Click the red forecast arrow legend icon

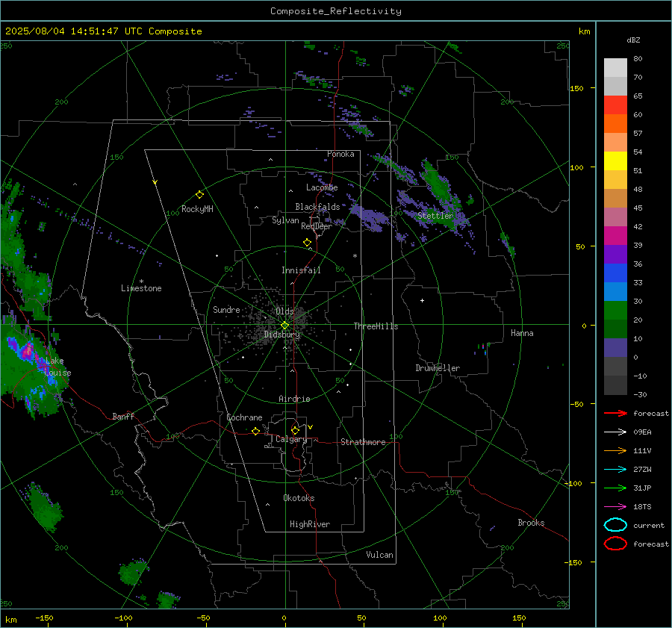615,413
